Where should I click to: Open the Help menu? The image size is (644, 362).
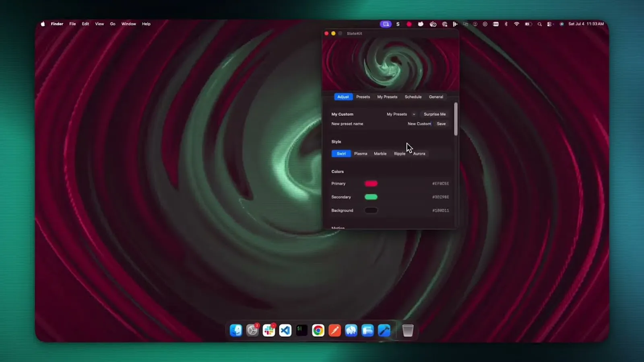pos(146,24)
